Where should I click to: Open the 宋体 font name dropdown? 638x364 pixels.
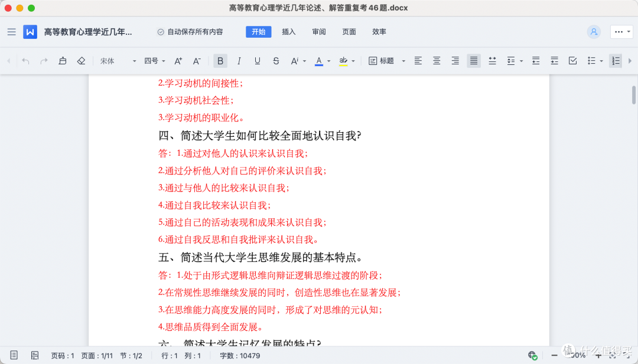118,61
